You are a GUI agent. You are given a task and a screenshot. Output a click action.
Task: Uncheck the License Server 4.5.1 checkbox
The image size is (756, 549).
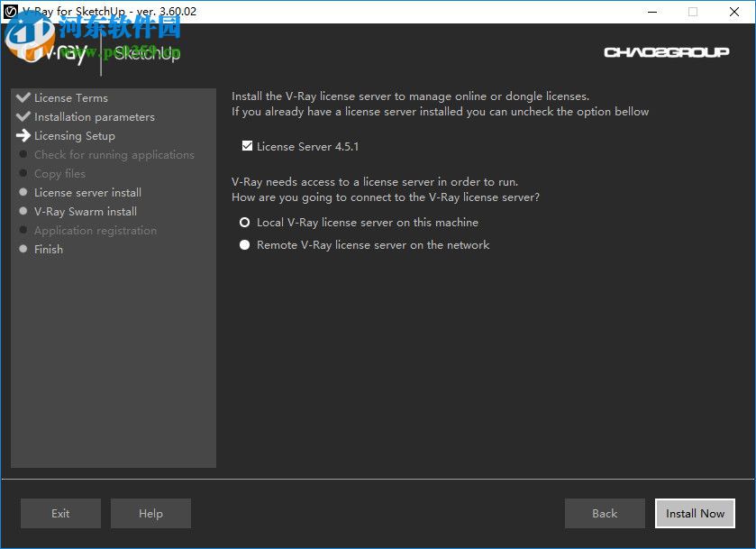(x=247, y=145)
